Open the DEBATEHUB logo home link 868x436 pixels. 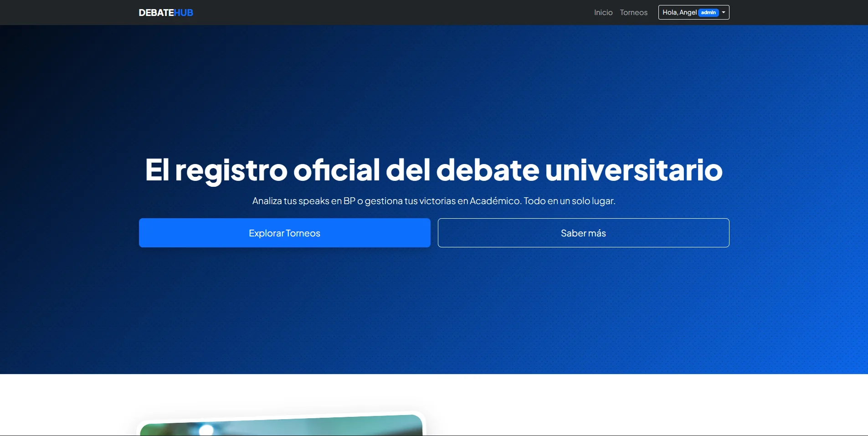(166, 13)
